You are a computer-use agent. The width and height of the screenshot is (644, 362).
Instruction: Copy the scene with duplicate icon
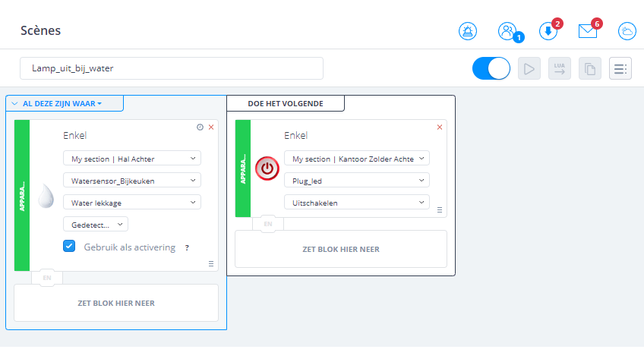[590, 68]
